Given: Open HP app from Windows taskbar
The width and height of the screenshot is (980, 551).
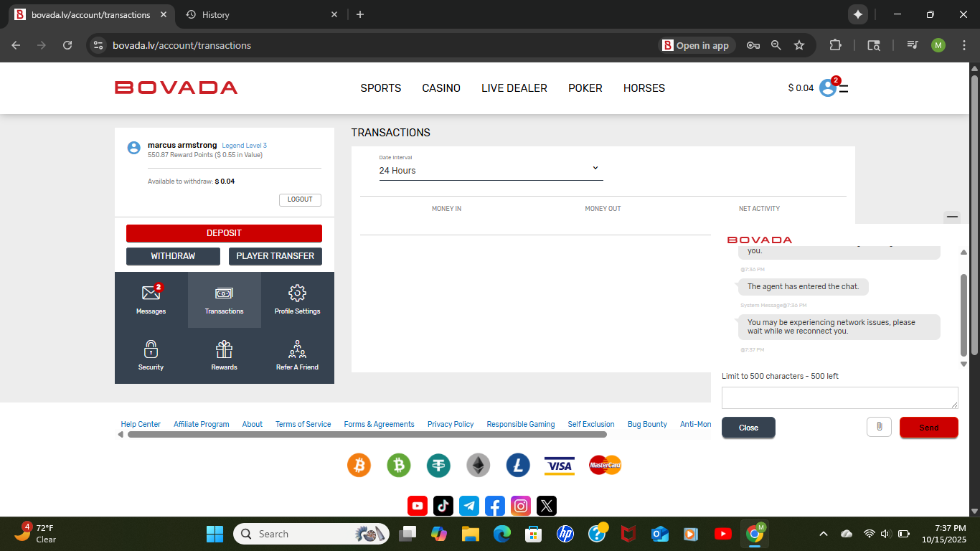Looking at the screenshot, I should pos(565,534).
